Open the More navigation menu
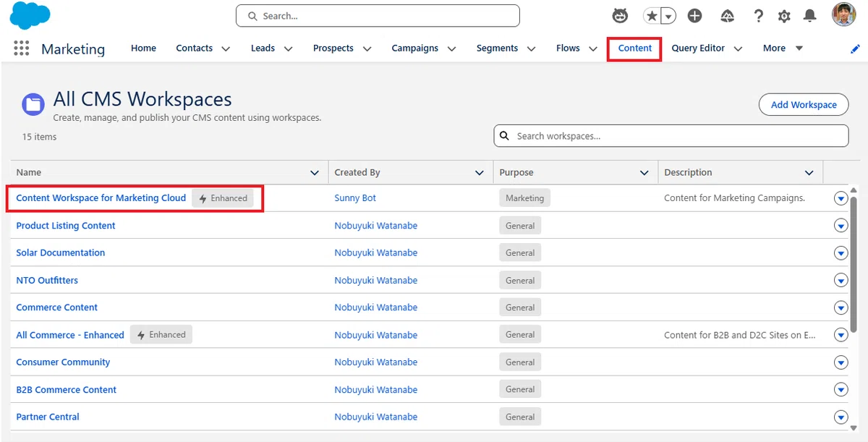Viewport: 868px width, 442px height. pyautogui.click(x=783, y=48)
